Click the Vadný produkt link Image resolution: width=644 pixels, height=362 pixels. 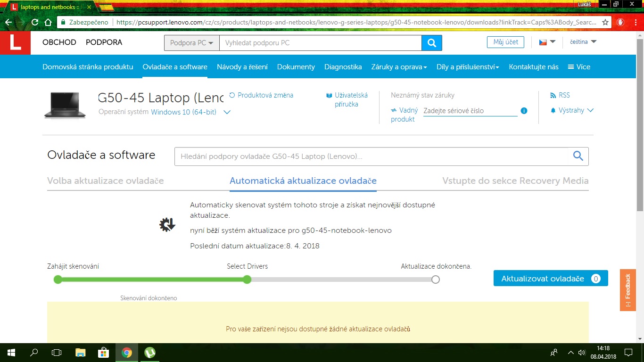coord(405,115)
